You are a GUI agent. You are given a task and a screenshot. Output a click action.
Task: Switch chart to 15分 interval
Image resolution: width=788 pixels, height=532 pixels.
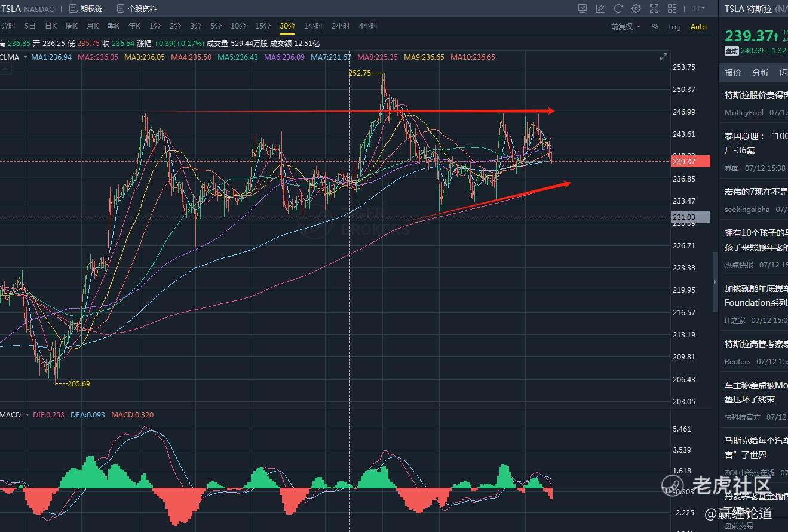[263, 26]
